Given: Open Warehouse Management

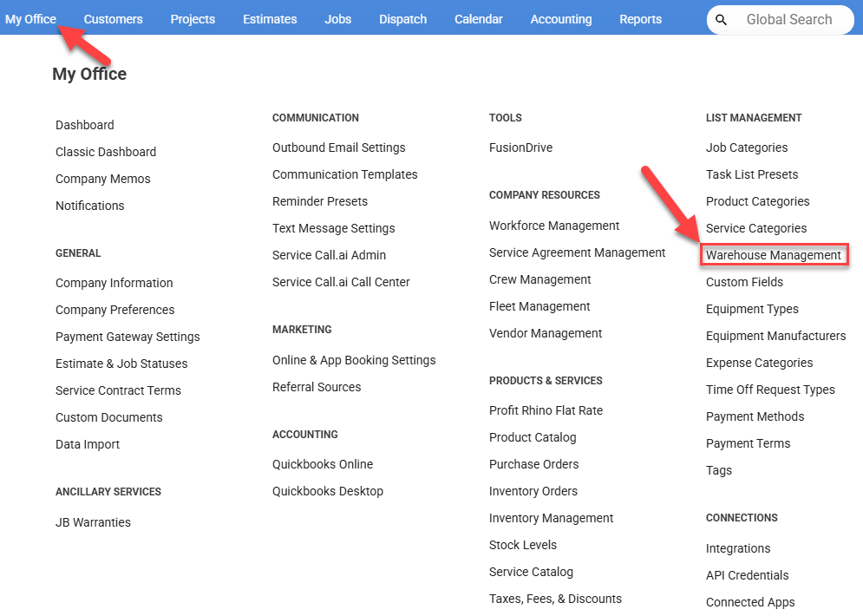Looking at the screenshot, I should coord(774,255).
